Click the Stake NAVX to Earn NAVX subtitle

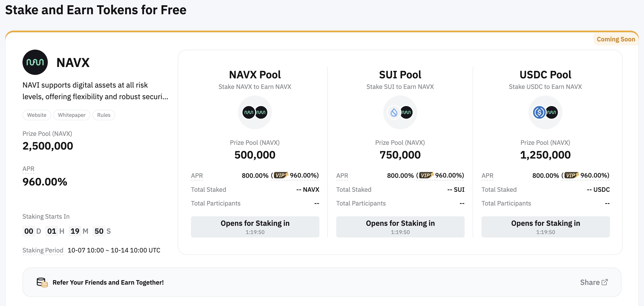[x=255, y=87]
